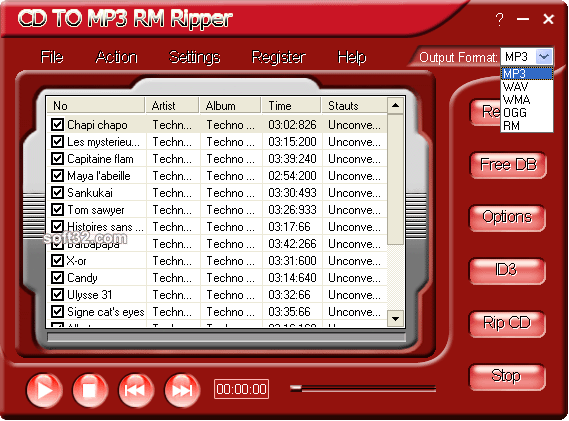569x421 pixels.
Task: Open the Action menu
Action: [x=116, y=57]
